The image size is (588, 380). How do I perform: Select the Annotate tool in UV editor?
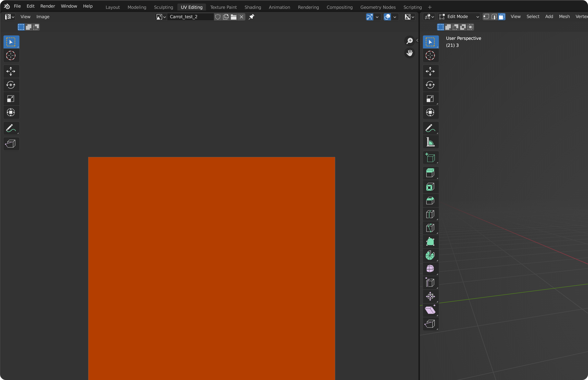click(11, 128)
